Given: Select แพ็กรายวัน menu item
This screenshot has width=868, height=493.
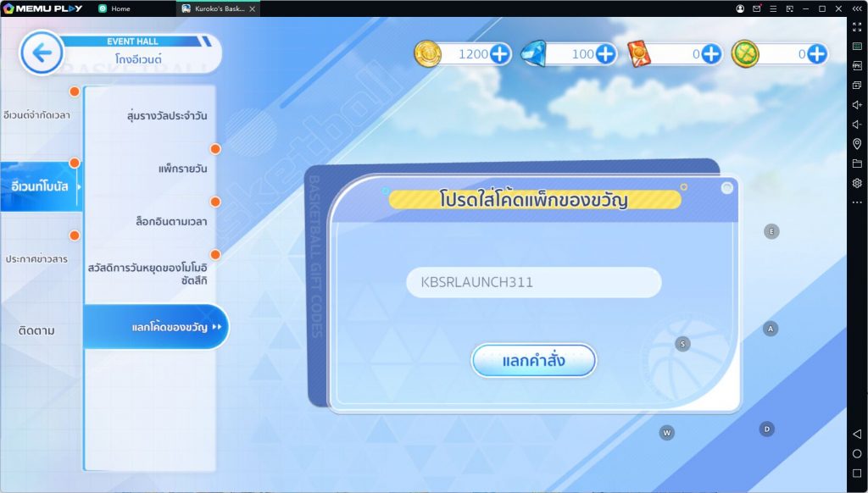Looking at the screenshot, I should [181, 169].
